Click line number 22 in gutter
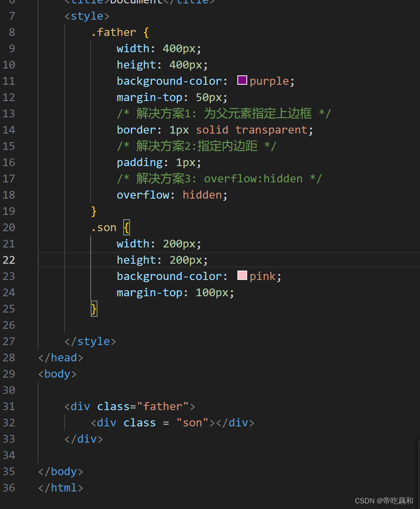Viewport: 420px width, 509px height. pyautogui.click(x=9, y=260)
